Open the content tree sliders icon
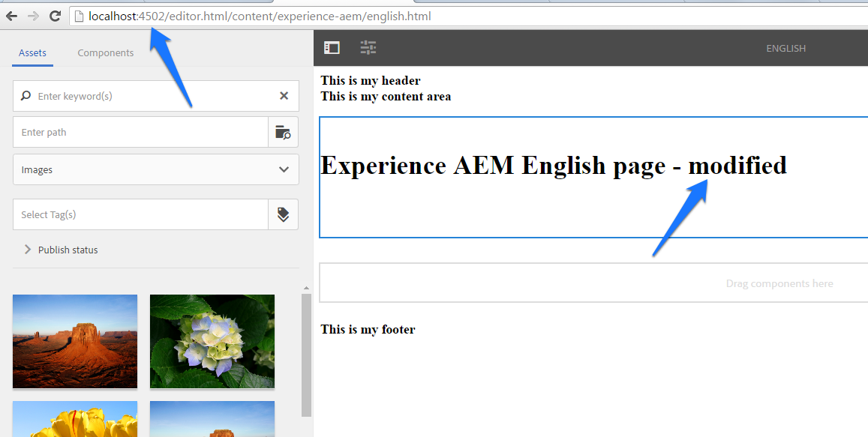868x437 pixels. [368, 47]
